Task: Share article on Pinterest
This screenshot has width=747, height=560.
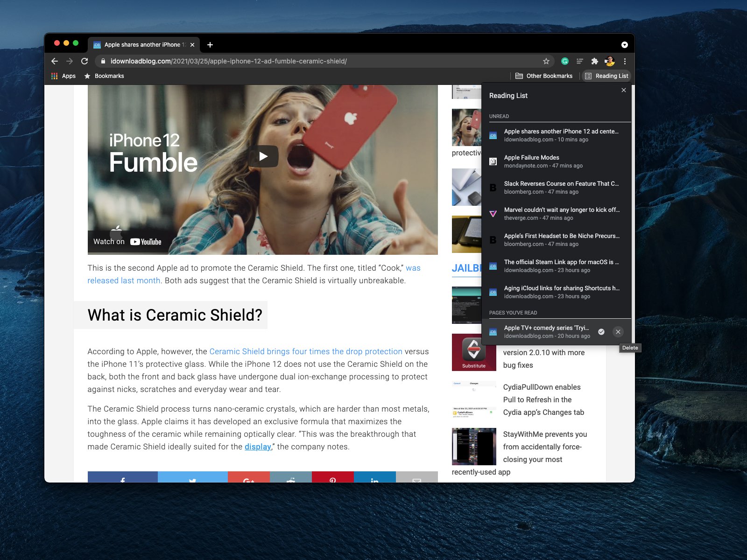Action: 333,477
